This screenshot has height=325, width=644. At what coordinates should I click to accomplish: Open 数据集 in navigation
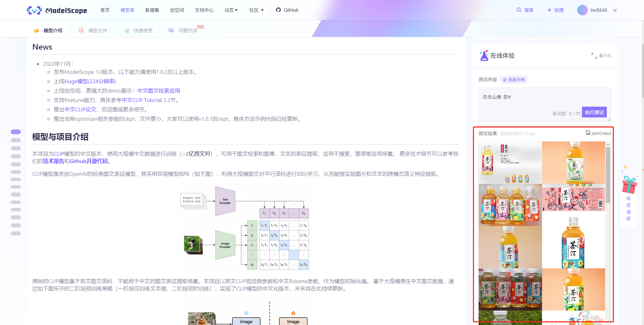(152, 10)
